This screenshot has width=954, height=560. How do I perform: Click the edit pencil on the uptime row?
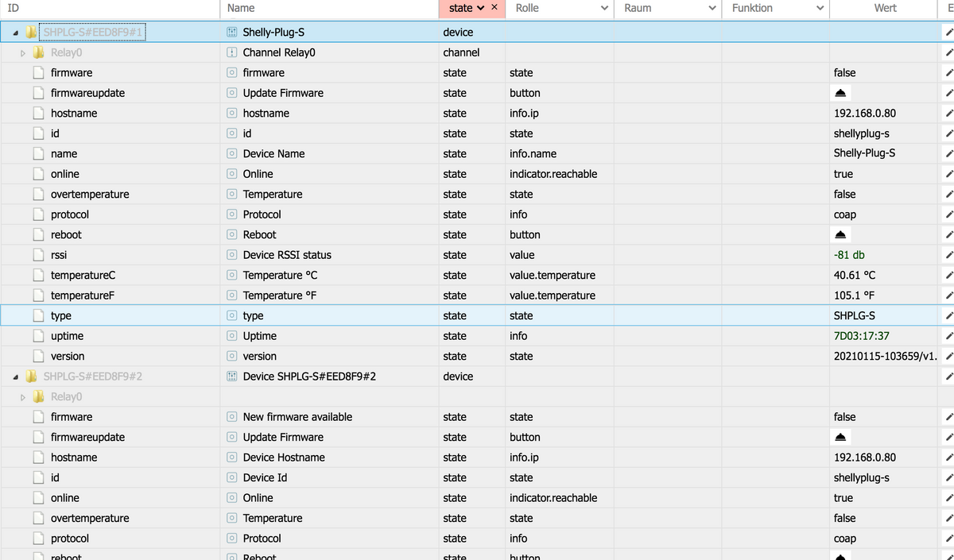click(948, 336)
